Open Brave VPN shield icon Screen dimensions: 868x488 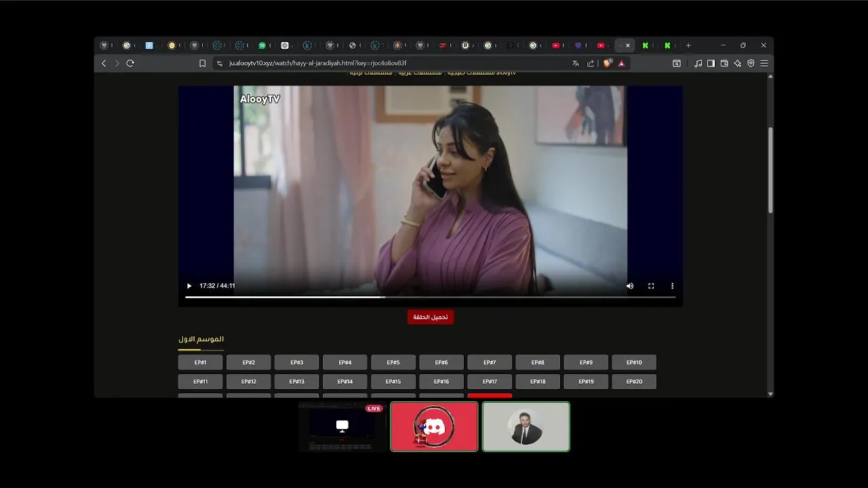[751, 63]
